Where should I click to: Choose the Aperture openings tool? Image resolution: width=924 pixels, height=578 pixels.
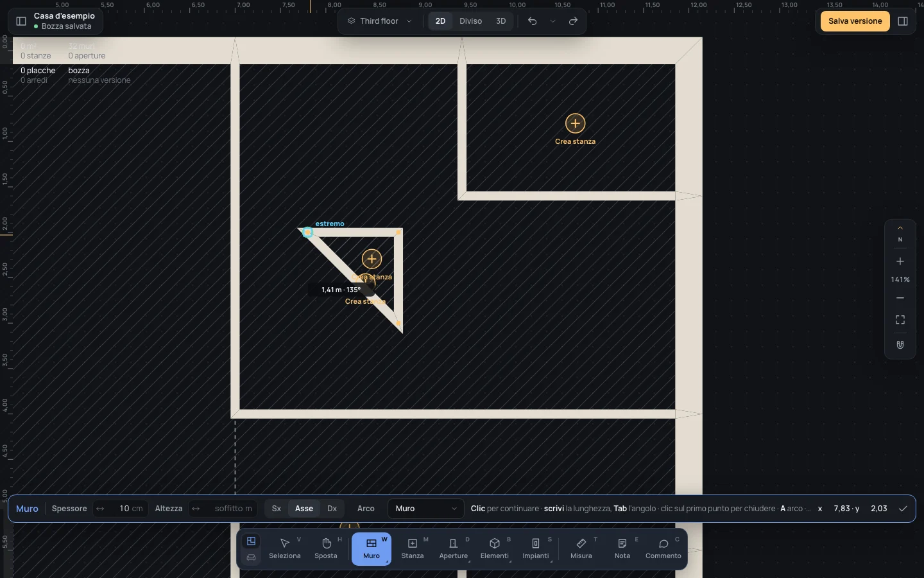pos(454,549)
